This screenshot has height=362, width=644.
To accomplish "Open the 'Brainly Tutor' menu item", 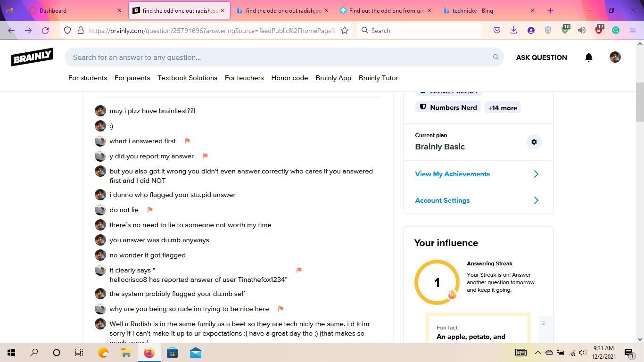I will pyautogui.click(x=379, y=78).
